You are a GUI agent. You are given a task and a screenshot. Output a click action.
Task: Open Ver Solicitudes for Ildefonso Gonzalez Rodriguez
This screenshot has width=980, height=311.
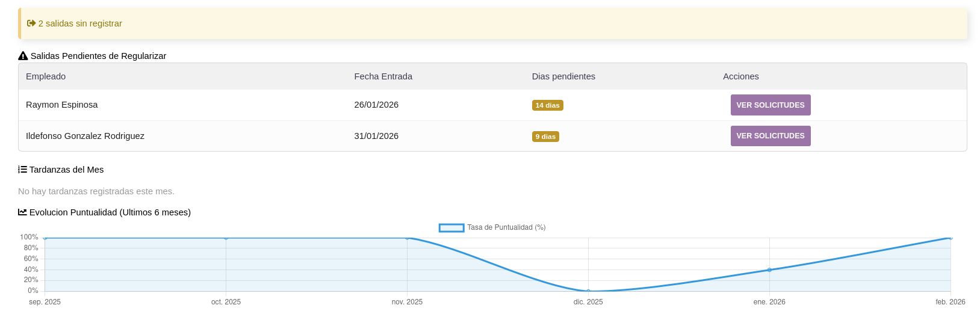[x=770, y=136]
